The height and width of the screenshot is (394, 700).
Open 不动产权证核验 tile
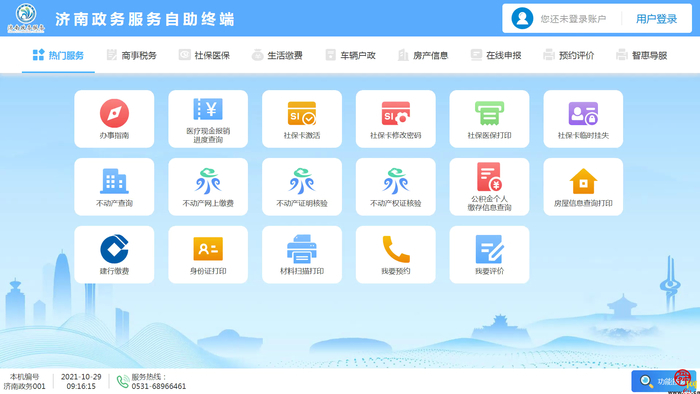coord(396,187)
